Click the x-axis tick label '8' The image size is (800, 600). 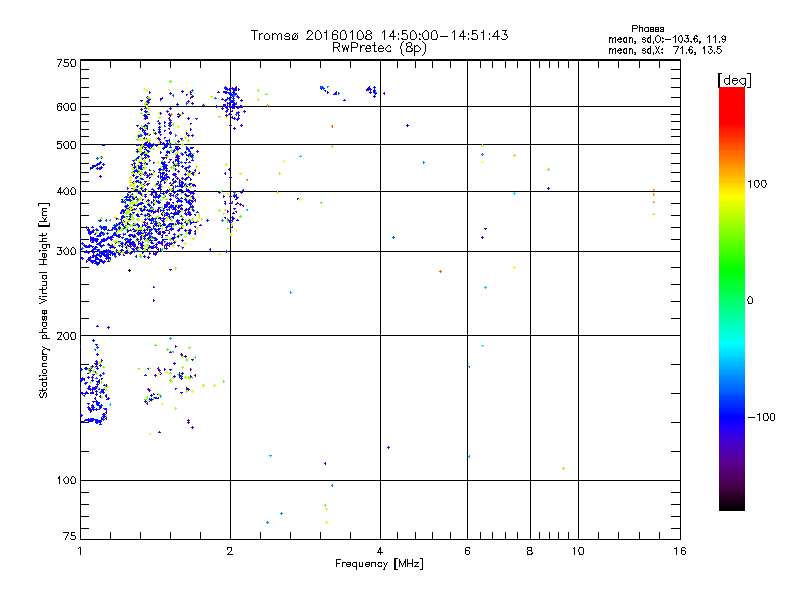[x=530, y=551]
